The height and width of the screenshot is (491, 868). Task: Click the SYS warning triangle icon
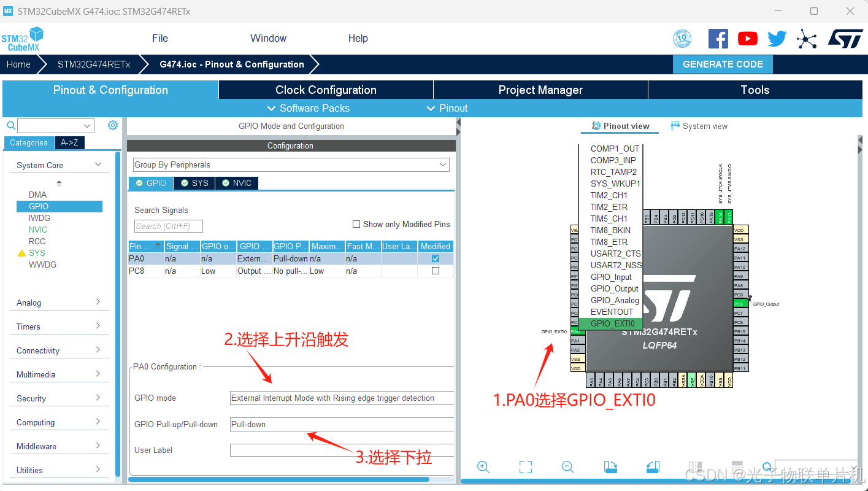pos(21,253)
